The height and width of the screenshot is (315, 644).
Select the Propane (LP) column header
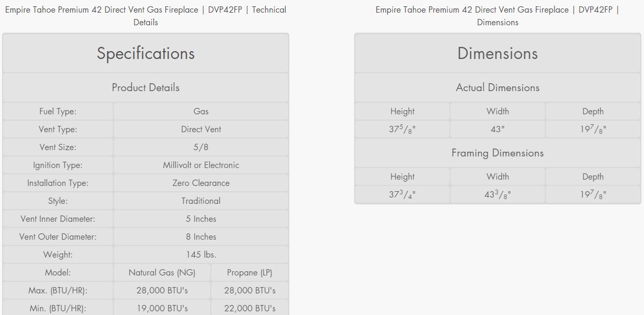coord(250,272)
